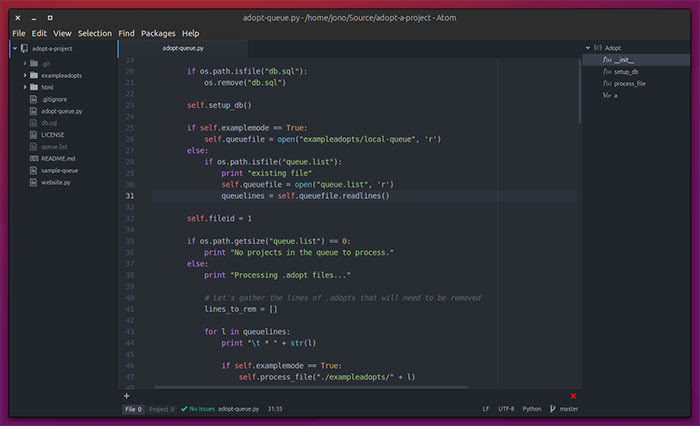Open README.md from the tree view
The width and height of the screenshot is (700, 426).
tap(58, 159)
